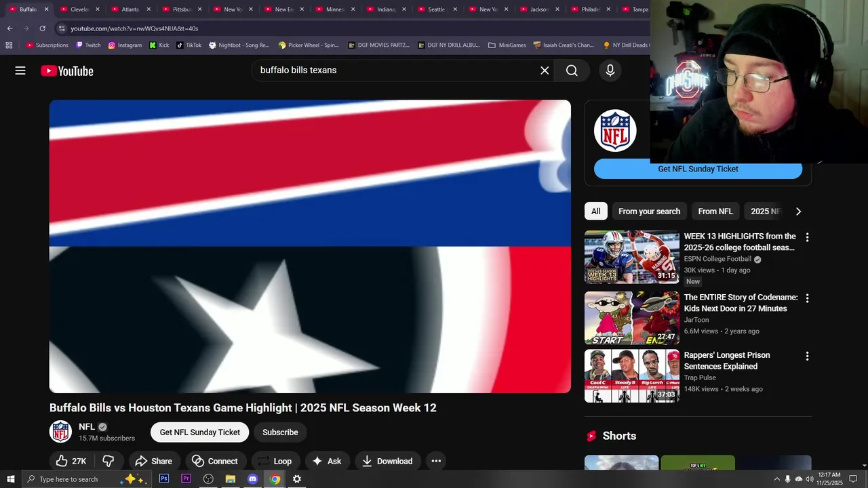Image resolution: width=868 pixels, height=488 pixels.
Task: Close the Buffalo browser tab
Action: click(x=46, y=9)
